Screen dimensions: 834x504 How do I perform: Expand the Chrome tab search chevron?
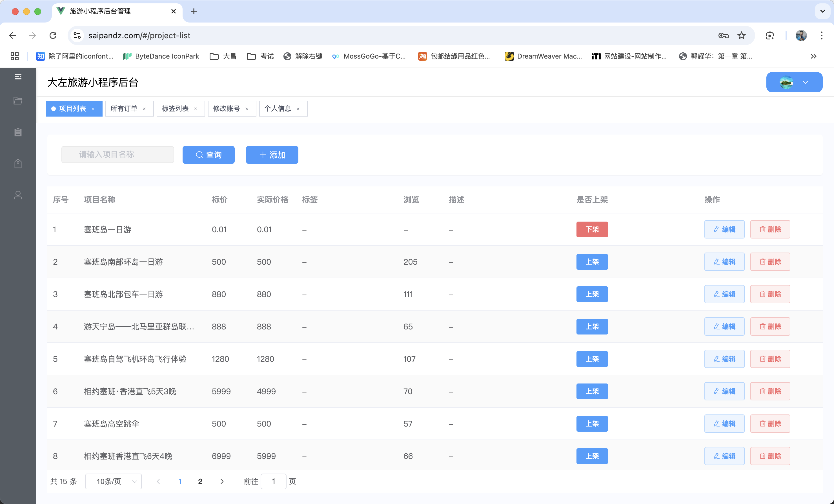[x=822, y=12]
